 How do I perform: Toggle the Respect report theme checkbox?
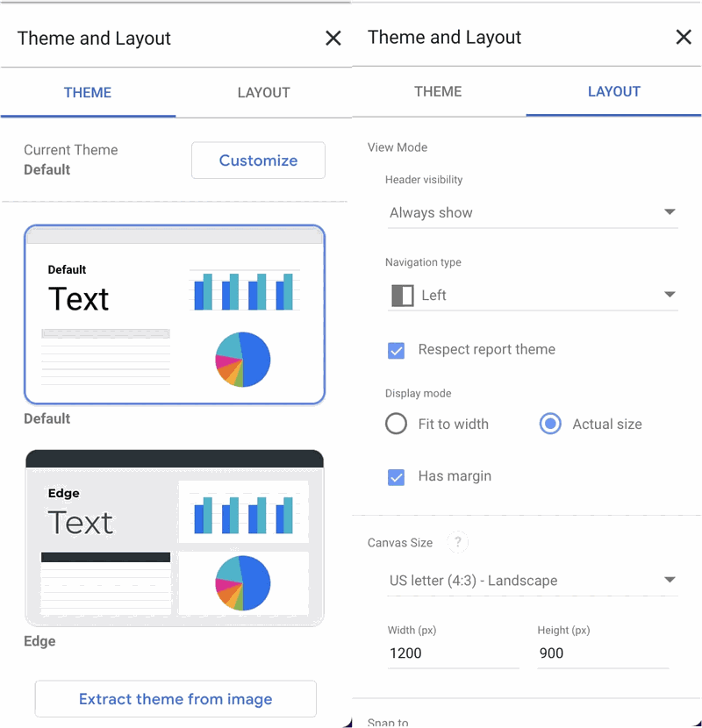click(x=397, y=350)
